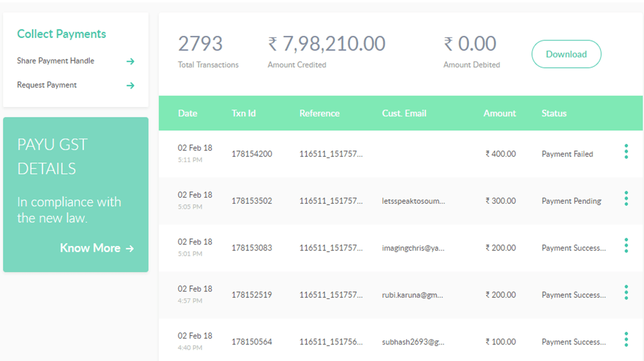Click the ₹ 300.00 amount
Image resolution: width=644 pixels, height=361 pixels.
pyautogui.click(x=501, y=201)
